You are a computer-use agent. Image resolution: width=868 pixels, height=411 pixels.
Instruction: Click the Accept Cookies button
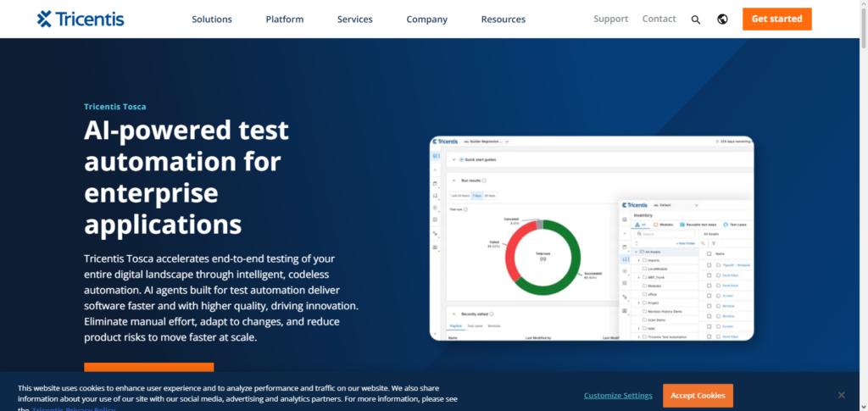tap(698, 396)
